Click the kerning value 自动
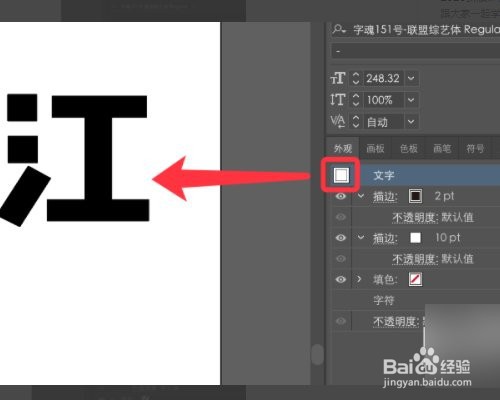 [x=383, y=122]
